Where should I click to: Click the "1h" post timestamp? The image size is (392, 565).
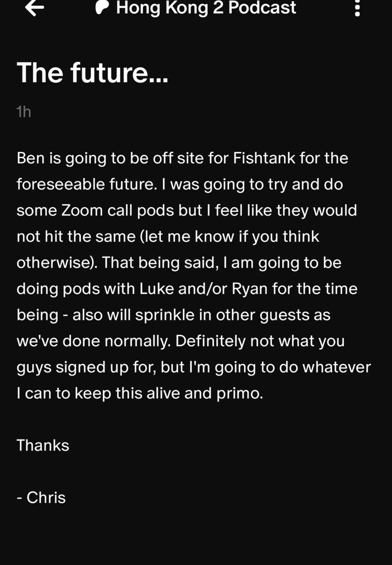coord(24,112)
